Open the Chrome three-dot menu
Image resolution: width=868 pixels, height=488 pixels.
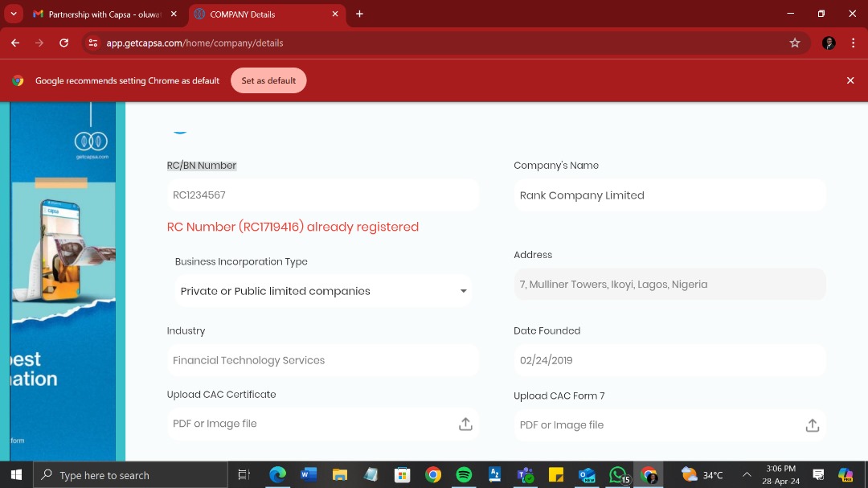853,43
